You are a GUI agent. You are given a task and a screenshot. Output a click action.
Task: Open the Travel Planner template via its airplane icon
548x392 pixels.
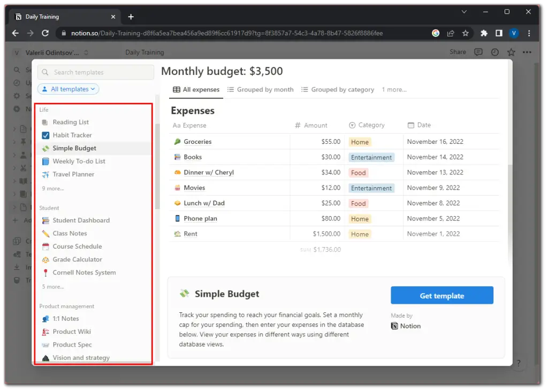(45, 174)
